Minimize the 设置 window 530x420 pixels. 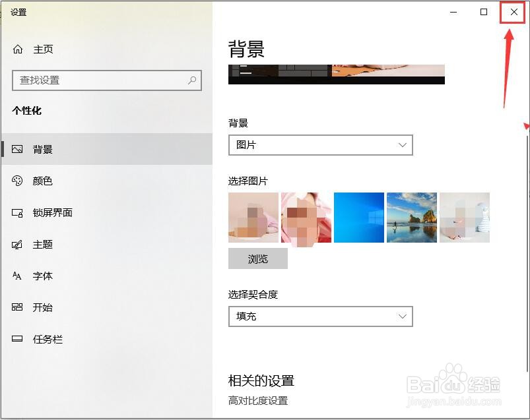[453, 12]
